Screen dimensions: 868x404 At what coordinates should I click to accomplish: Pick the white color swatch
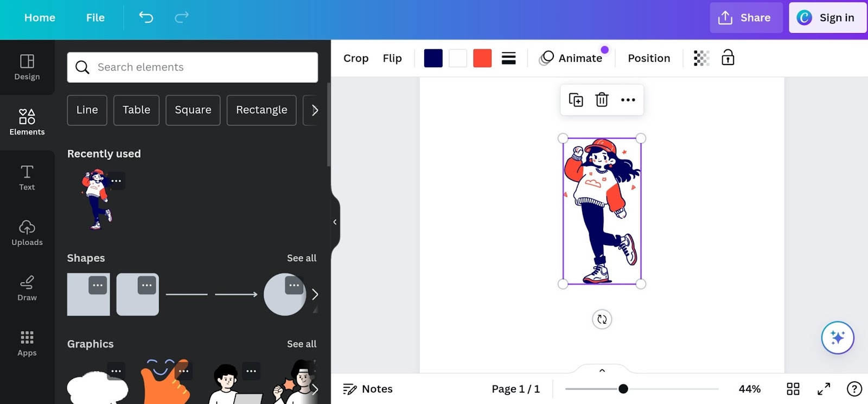click(458, 58)
